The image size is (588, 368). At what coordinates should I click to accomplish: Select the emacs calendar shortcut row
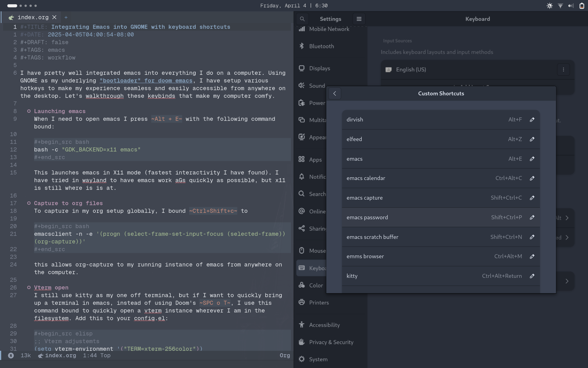(x=441, y=178)
